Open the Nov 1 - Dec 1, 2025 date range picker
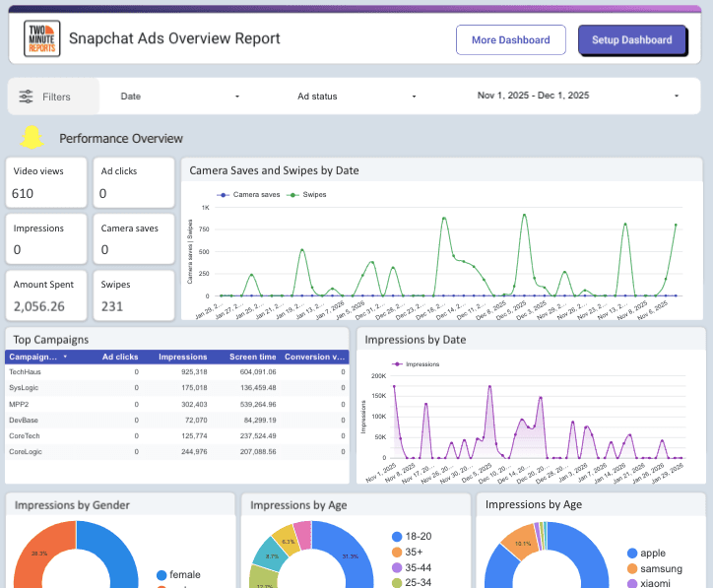 pos(577,96)
